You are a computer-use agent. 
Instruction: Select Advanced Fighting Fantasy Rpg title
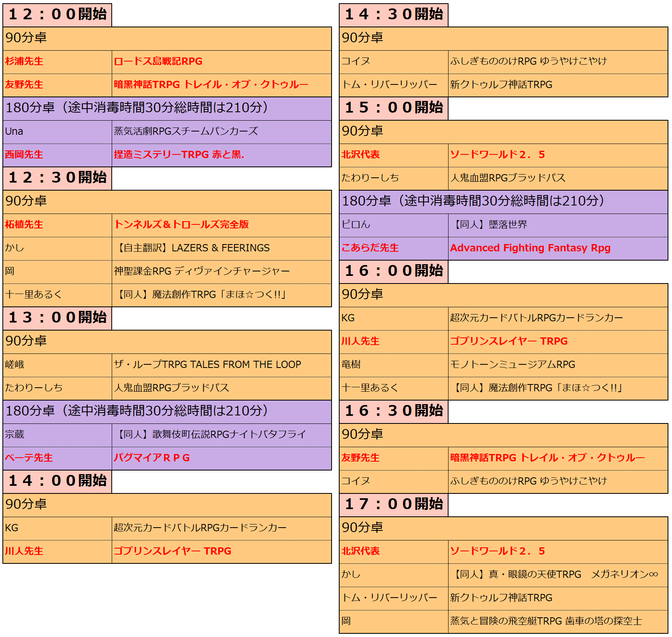pos(531,248)
